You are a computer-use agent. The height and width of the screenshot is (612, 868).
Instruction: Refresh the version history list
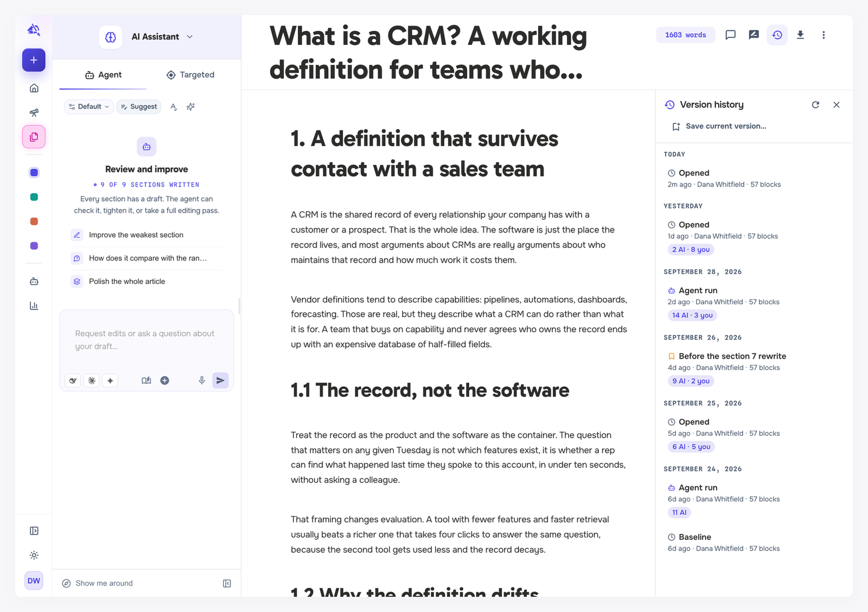(x=815, y=105)
